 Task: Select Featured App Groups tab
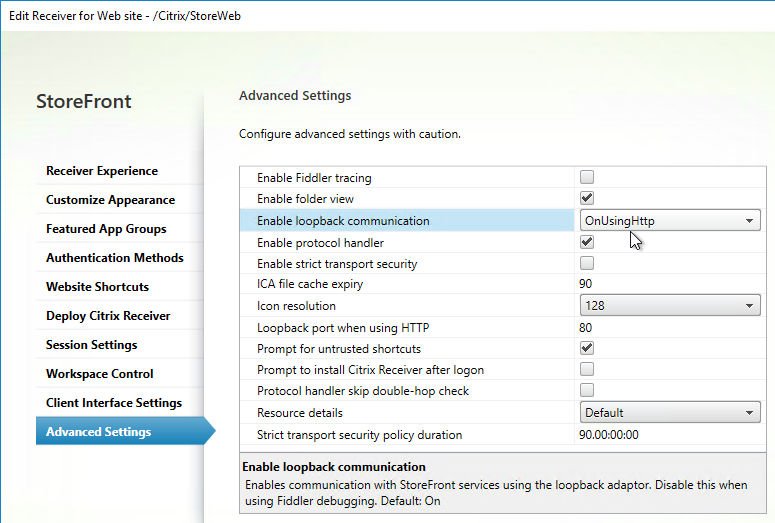[106, 229]
